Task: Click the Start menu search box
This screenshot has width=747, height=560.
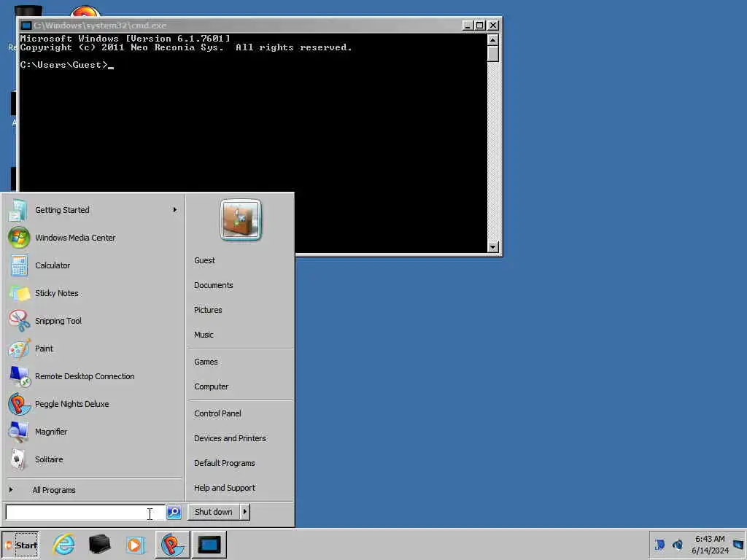Action: [x=85, y=513]
